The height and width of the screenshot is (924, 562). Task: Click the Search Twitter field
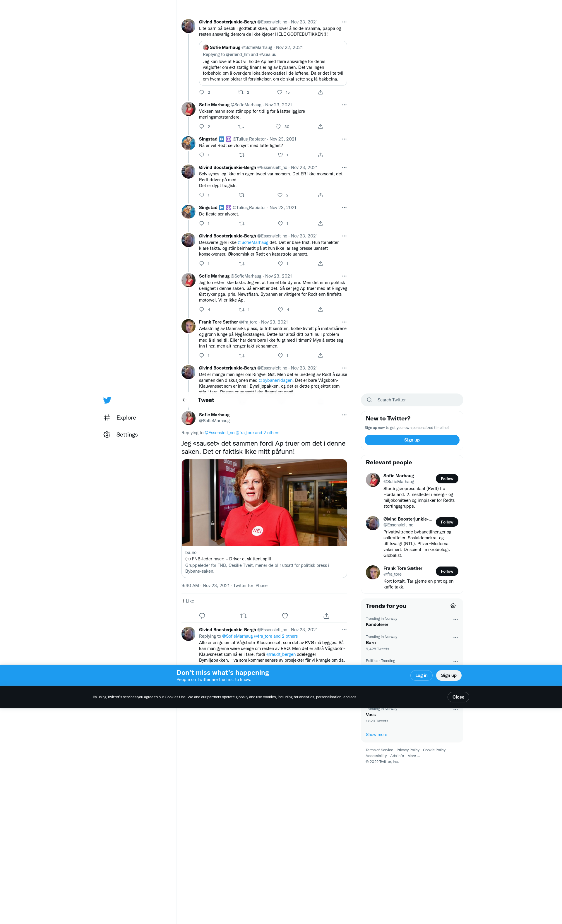point(412,400)
